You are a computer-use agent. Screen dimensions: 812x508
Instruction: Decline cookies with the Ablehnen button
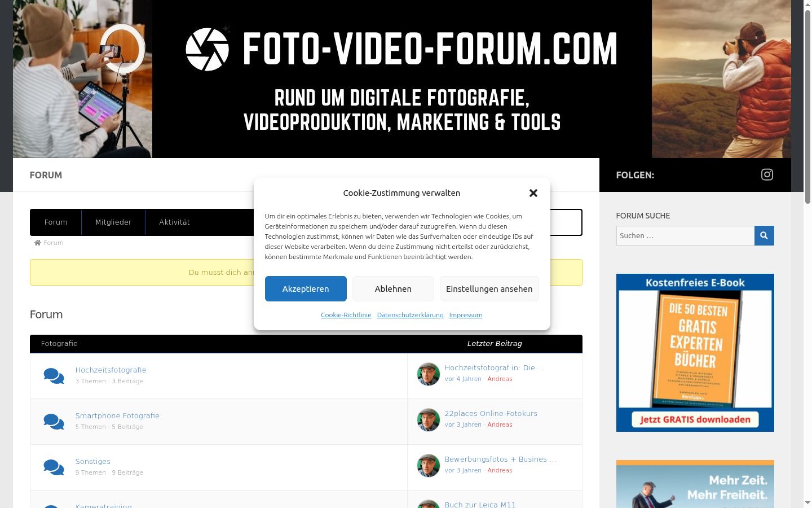[393, 289]
